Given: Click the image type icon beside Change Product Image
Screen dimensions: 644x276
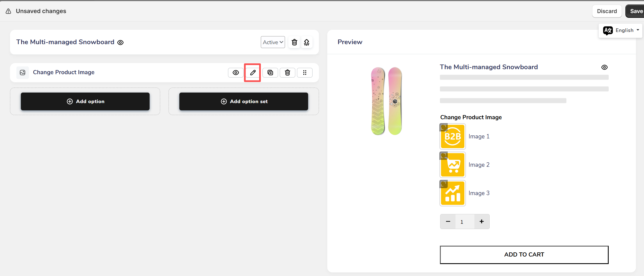Looking at the screenshot, I should [23, 73].
